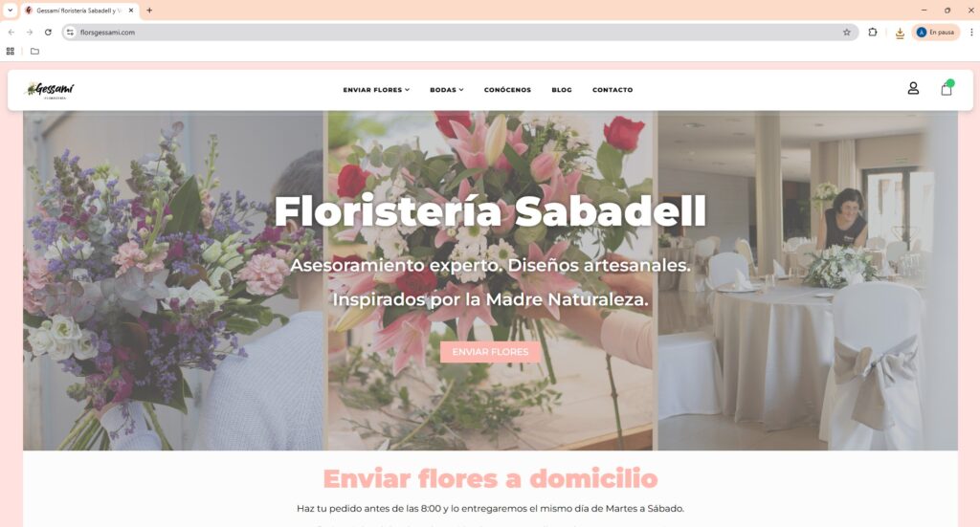Click the pink Enviar Flores button
Image resolution: width=980 pixels, height=527 pixels.
(490, 352)
